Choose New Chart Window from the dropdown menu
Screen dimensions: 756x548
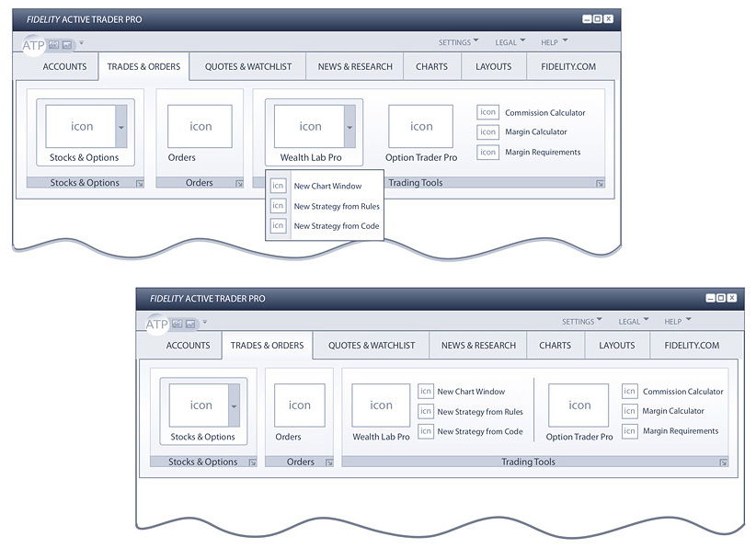325,186
